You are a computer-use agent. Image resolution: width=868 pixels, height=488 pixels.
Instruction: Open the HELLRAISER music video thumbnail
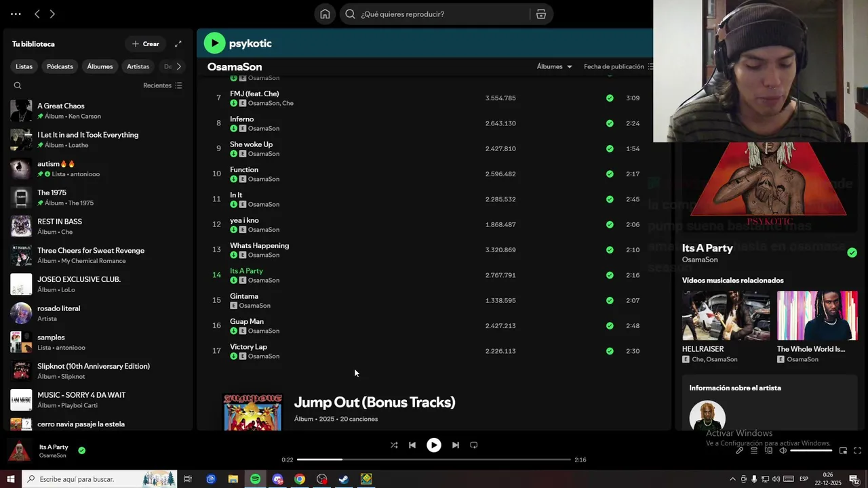tap(726, 316)
